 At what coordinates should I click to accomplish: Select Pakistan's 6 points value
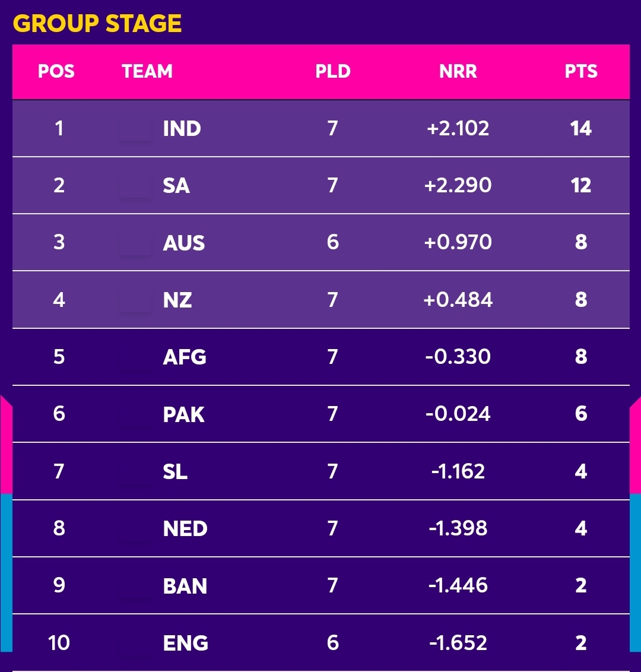[x=581, y=414]
